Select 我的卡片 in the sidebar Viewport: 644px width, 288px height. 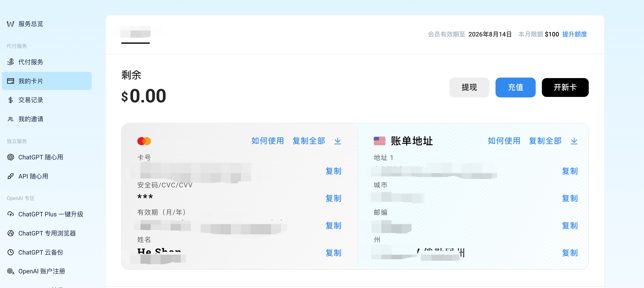pyautogui.click(x=47, y=81)
